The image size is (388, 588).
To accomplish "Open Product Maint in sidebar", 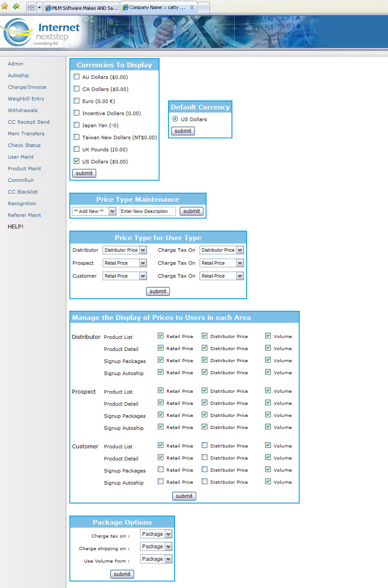I will [x=25, y=169].
